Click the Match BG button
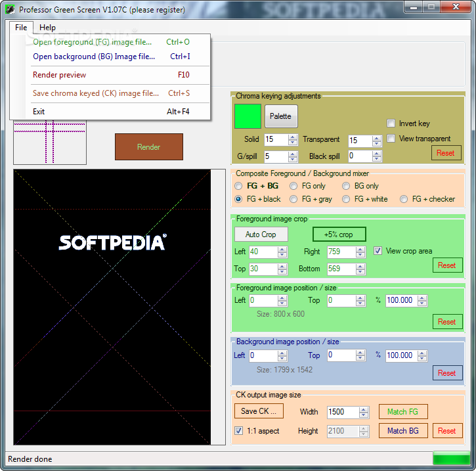The image size is (476, 471). pos(403,431)
